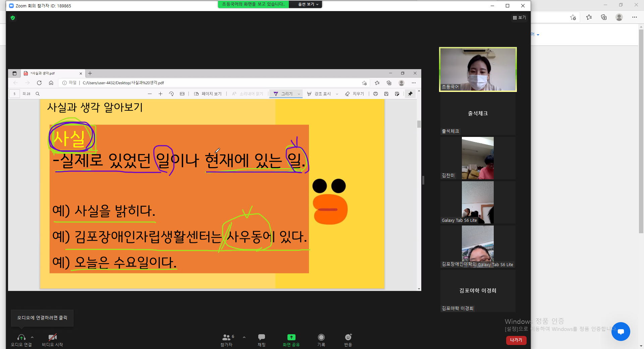Open a new tab in shared Edge
Screen dimensions: 644x349
tap(90, 73)
